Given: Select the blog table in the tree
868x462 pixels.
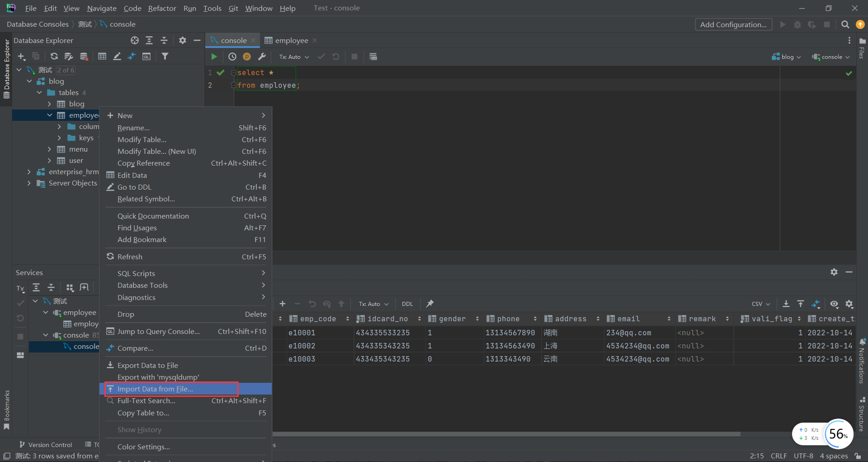Looking at the screenshot, I should 76,104.
